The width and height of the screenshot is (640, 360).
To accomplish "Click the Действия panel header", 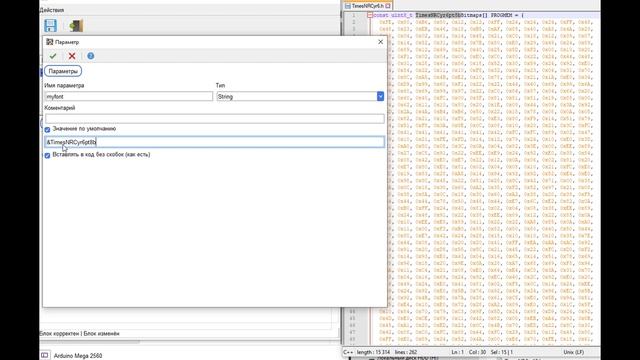I will pos(52,10).
